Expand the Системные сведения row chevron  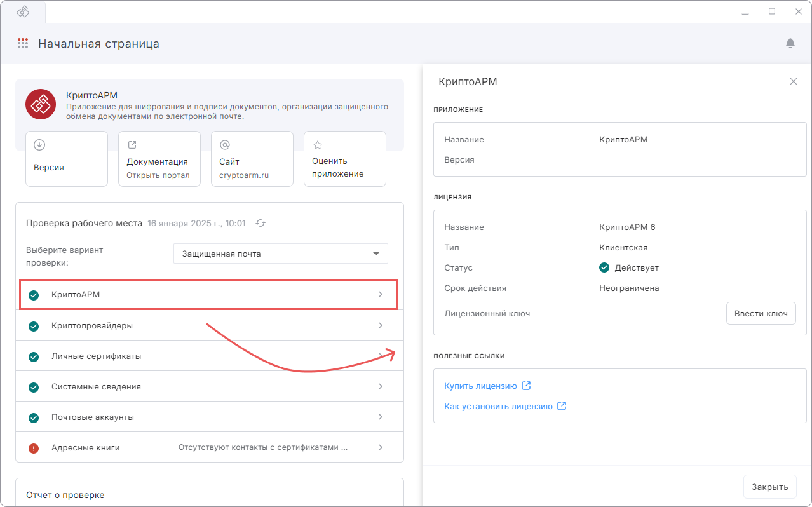[x=381, y=386]
